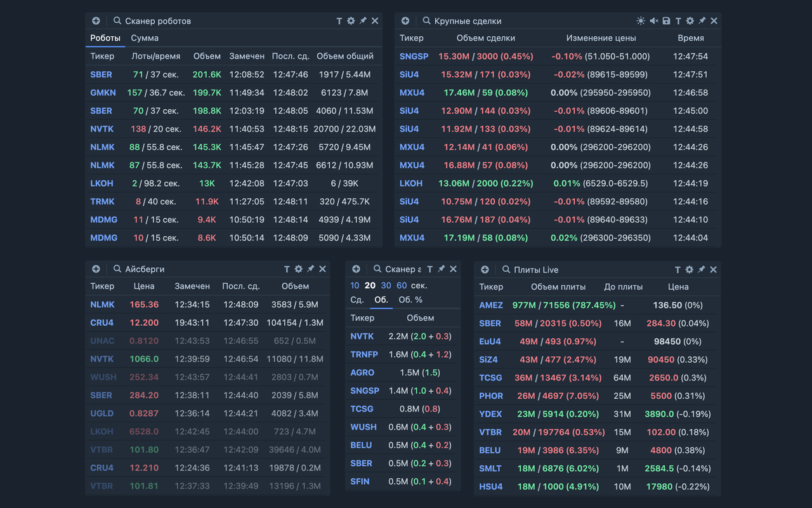The width and height of the screenshot is (812, 508).
Task: Click T font icon in the 10/20/30/60 сек. scanner panel
Action: click(429, 269)
